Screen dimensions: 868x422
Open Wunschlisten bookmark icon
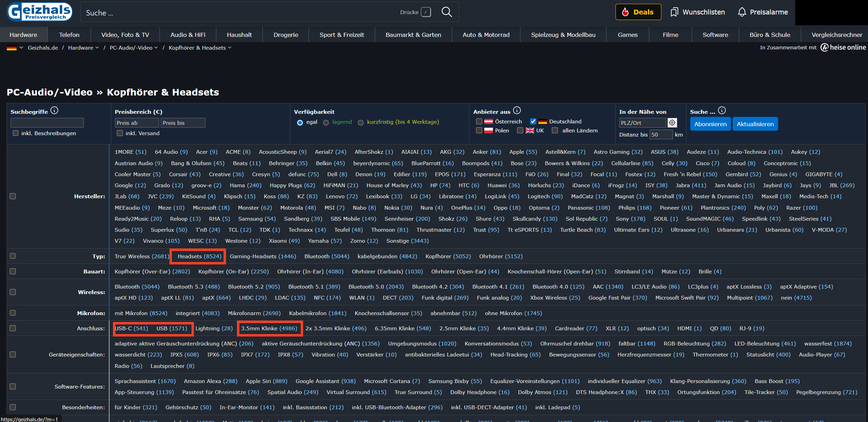tap(674, 12)
